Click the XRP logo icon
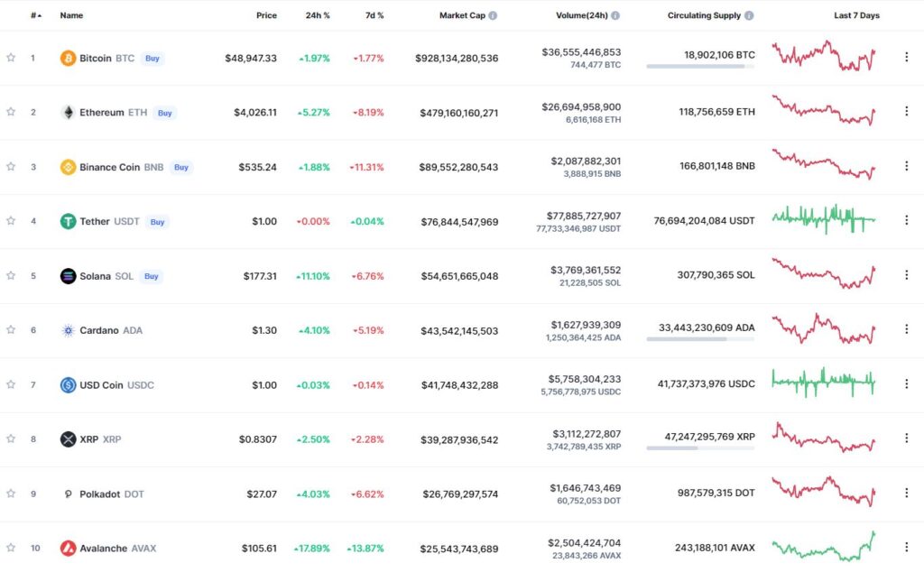This screenshot has height=572, width=924. tap(68, 438)
